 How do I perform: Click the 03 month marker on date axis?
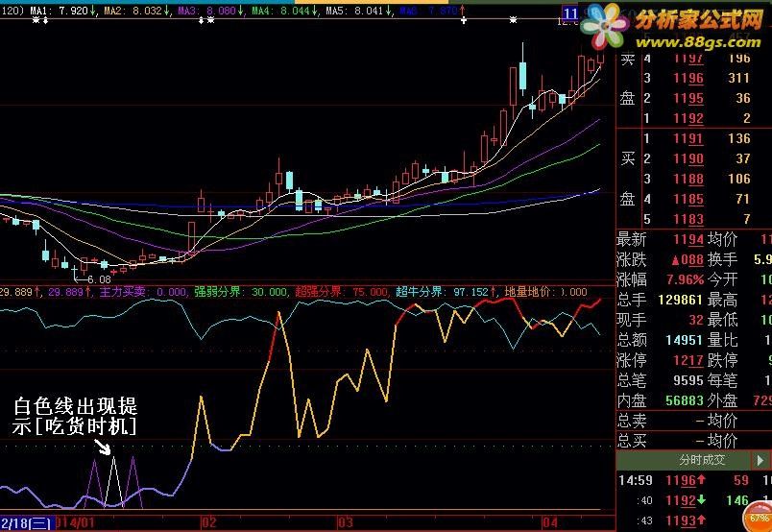coord(345,522)
